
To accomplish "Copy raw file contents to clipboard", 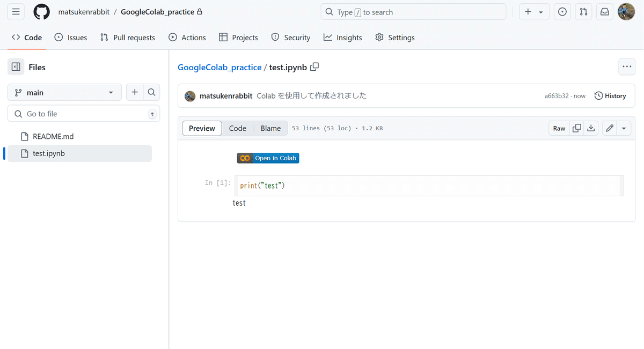I will coord(576,128).
